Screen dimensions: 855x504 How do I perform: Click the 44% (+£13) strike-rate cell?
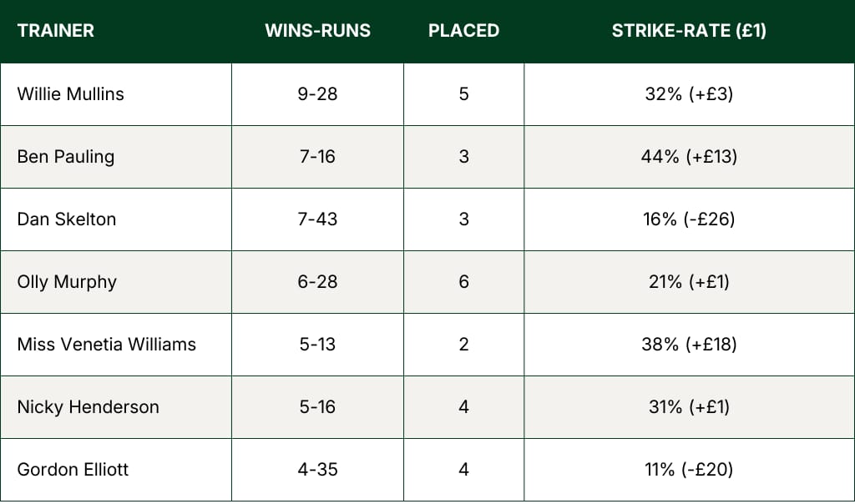point(689,157)
